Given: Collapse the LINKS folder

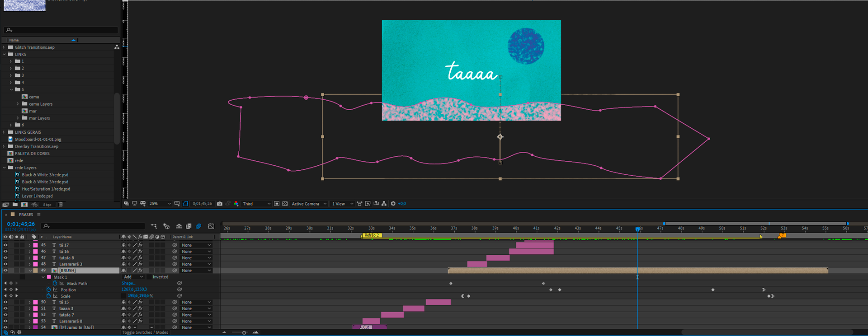Looking at the screenshot, I should pos(4,54).
